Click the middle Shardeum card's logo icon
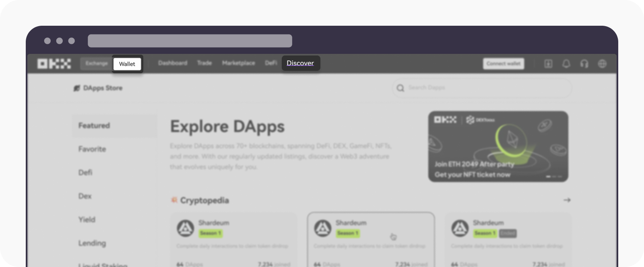 [322, 228]
